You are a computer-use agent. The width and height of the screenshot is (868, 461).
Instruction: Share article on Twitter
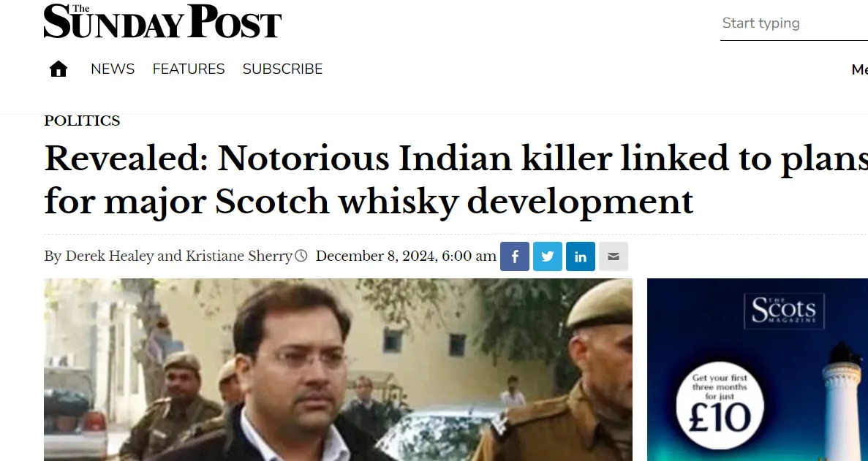(548, 256)
